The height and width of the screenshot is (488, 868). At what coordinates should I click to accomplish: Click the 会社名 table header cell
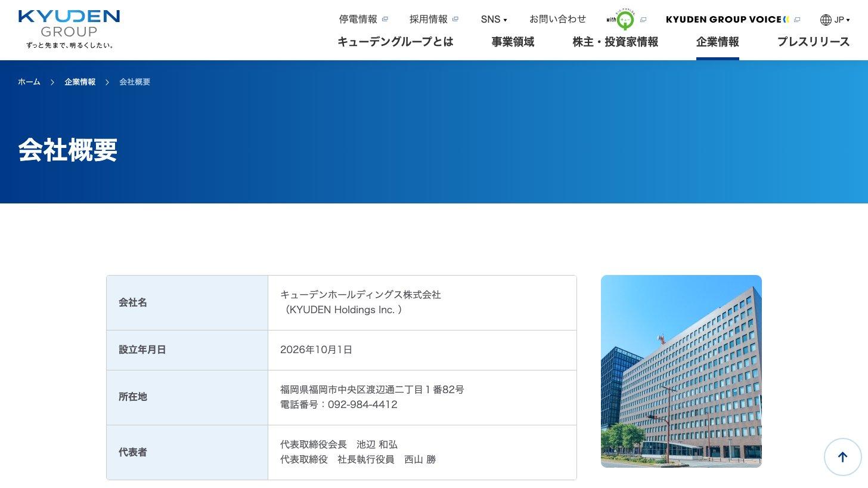pyautogui.click(x=187, y=302)
